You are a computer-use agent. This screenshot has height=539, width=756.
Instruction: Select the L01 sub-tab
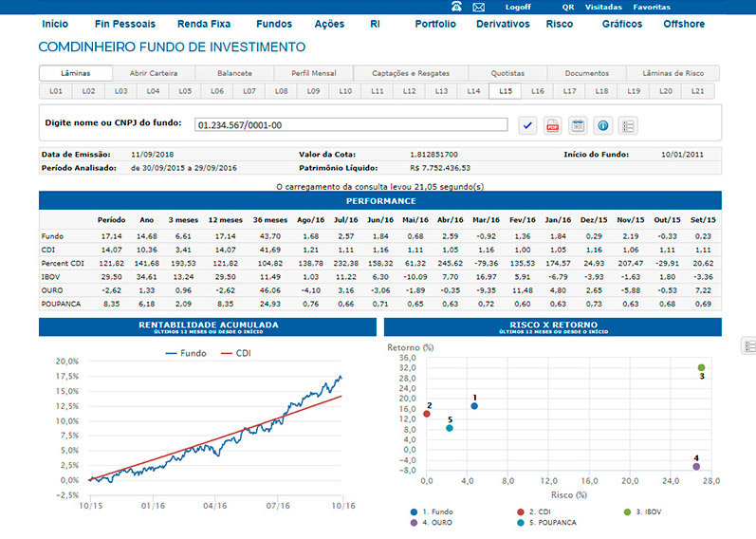(x=56, y=91)
